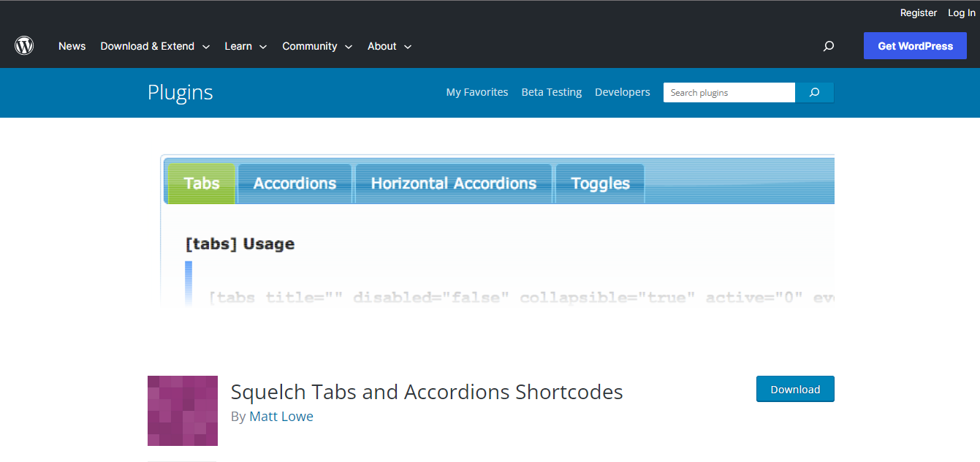
Task: Go to the Beta Testing section
Action: tap(551, 91)
